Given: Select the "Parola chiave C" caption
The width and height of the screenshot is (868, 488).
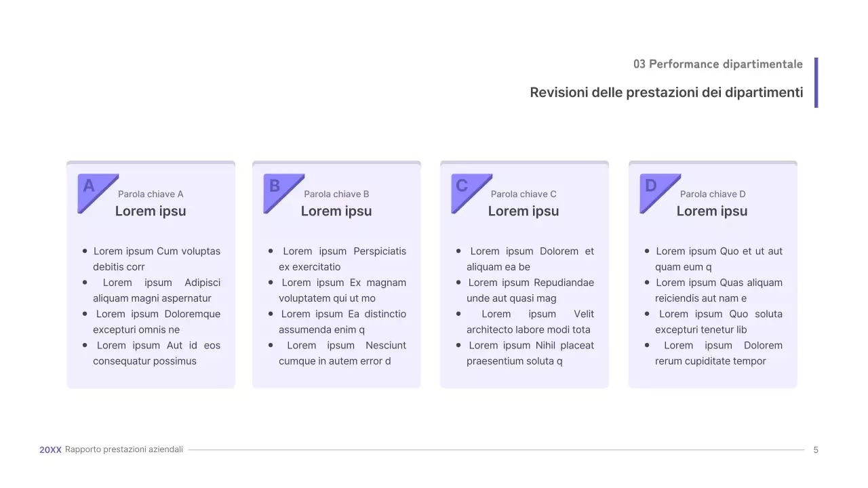Looking at the screenshot, I should (524, 194).
